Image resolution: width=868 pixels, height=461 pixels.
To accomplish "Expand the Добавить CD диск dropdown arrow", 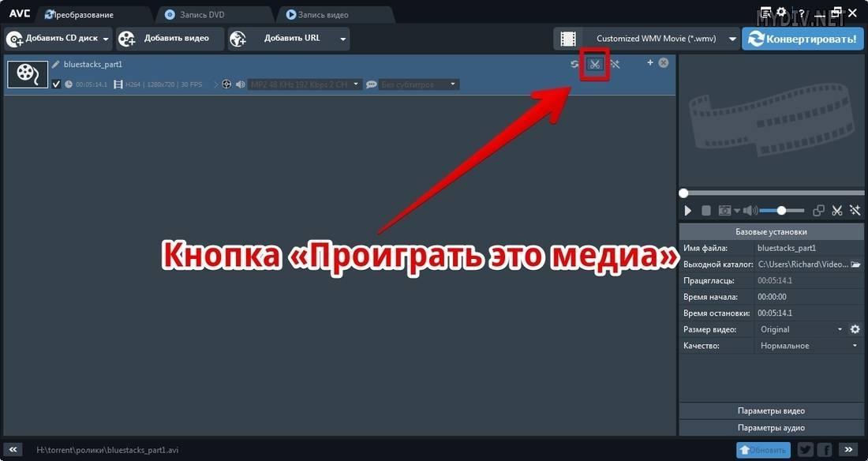I will [106, 39].
